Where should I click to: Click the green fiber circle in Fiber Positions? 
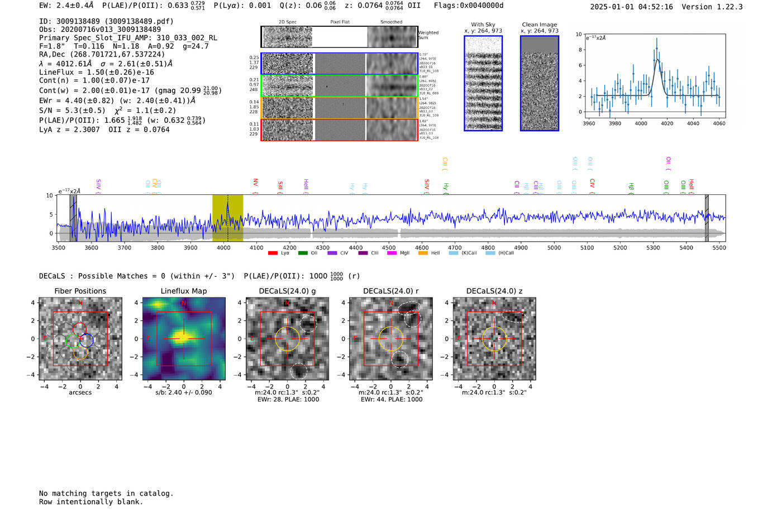tap(73, 341)
